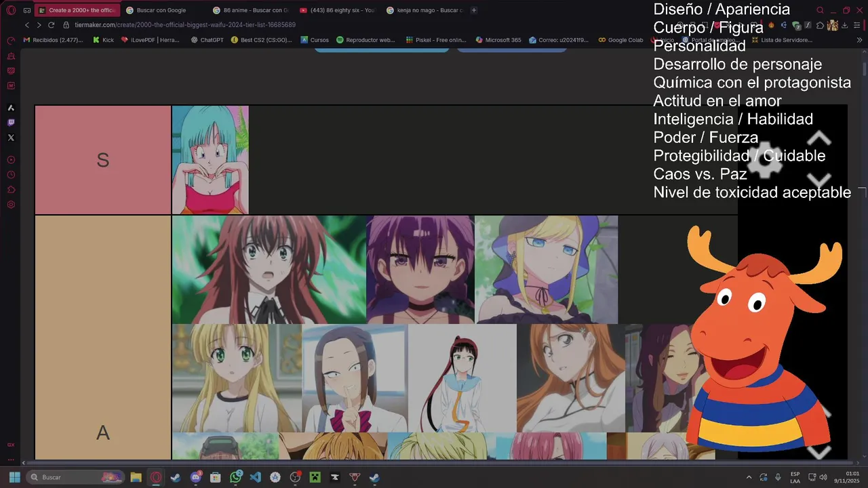The image size is (868, 488).
Task: Select purple-haired character thumbnail in A tier
Action: [420, 270]
